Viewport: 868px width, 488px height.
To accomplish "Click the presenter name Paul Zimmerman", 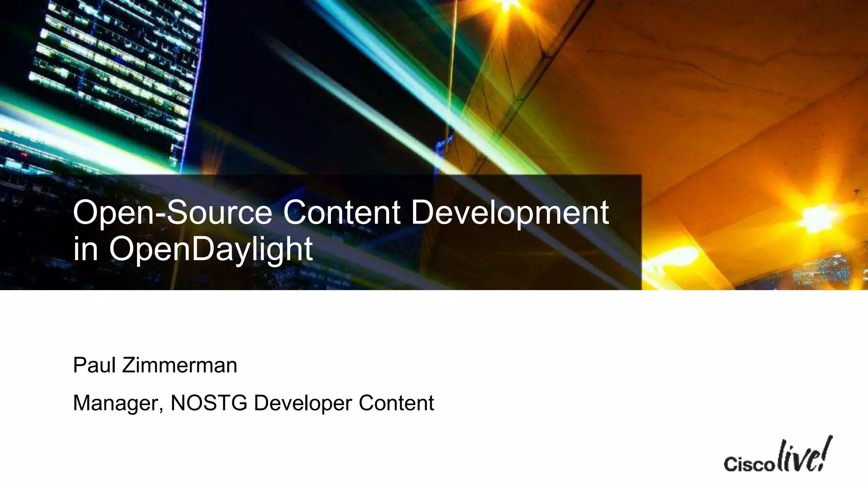I will pos(155,365).
